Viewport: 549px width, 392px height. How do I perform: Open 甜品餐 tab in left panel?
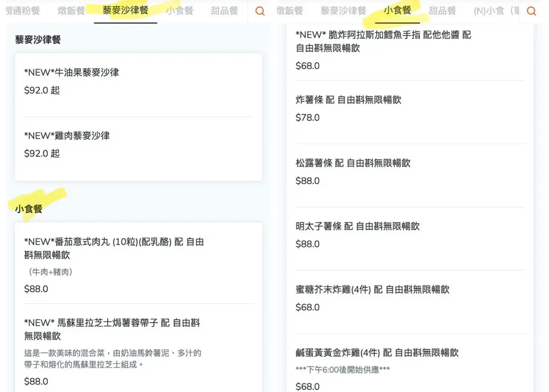pos(224,11)
